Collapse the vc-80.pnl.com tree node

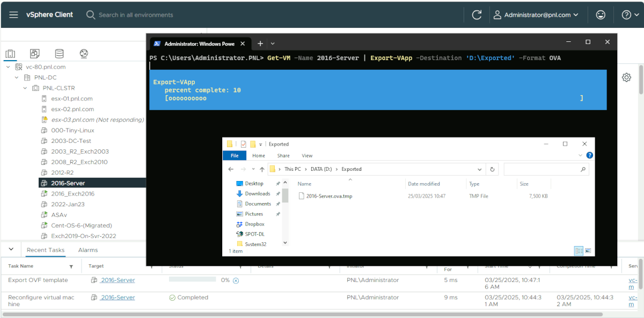point(8,67)
